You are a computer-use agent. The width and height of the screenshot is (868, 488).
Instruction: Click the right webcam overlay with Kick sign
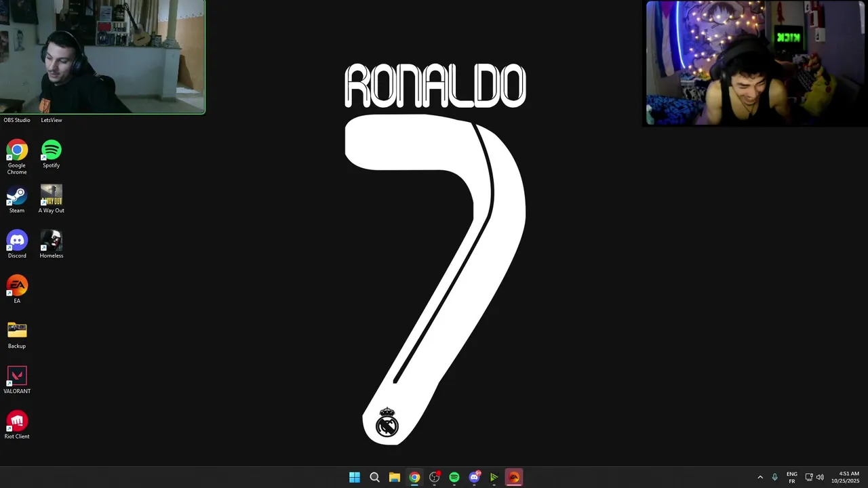coord(756,63)
